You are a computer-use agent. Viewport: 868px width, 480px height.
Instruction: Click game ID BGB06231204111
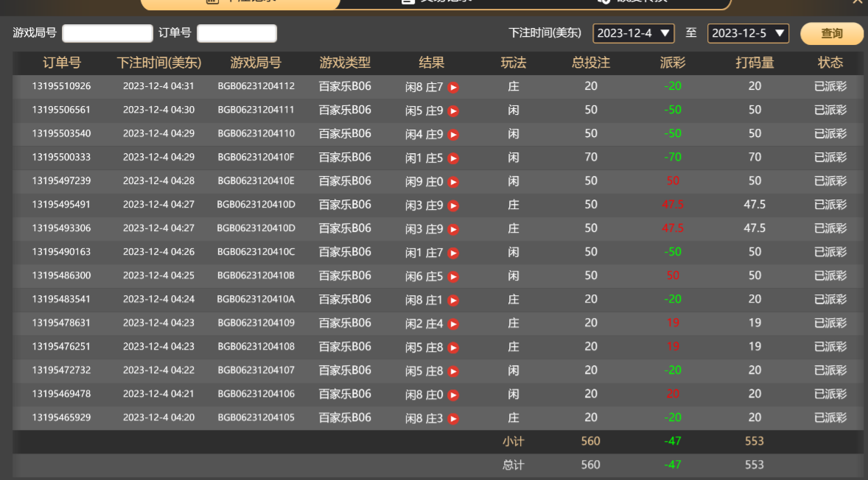tap(256, 110)
